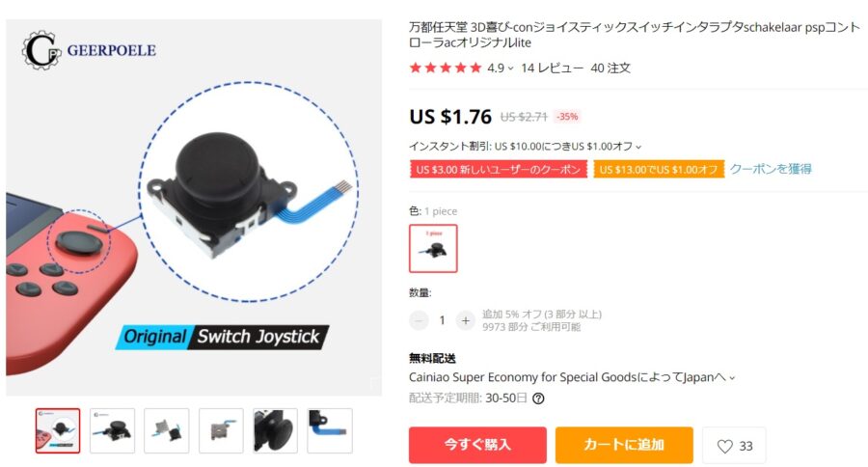Select the first thumbnail with red console
This screenshot has height=467, width=868.
point(58,430)
